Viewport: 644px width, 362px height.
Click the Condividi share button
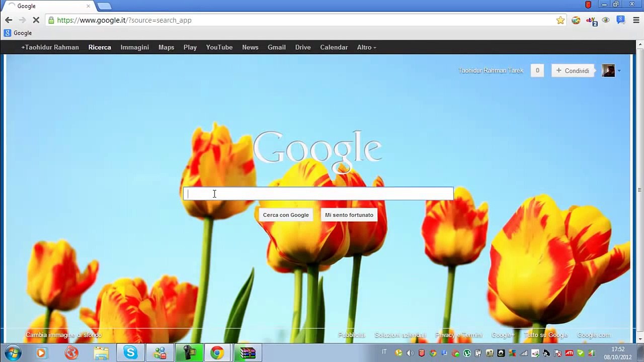[573, 71]
